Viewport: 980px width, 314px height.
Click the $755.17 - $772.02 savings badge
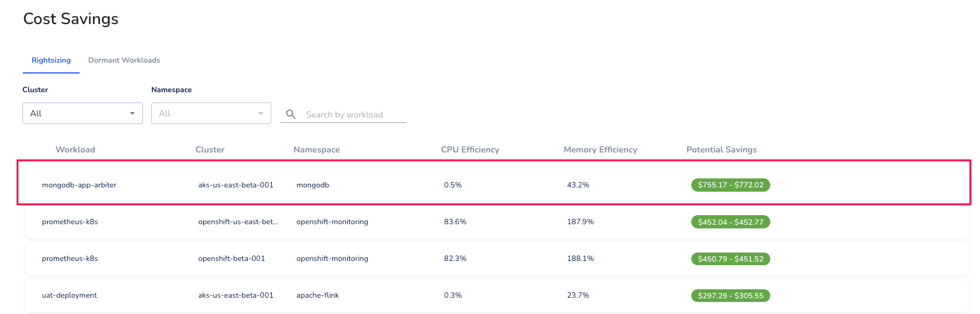tap(730, 185)
